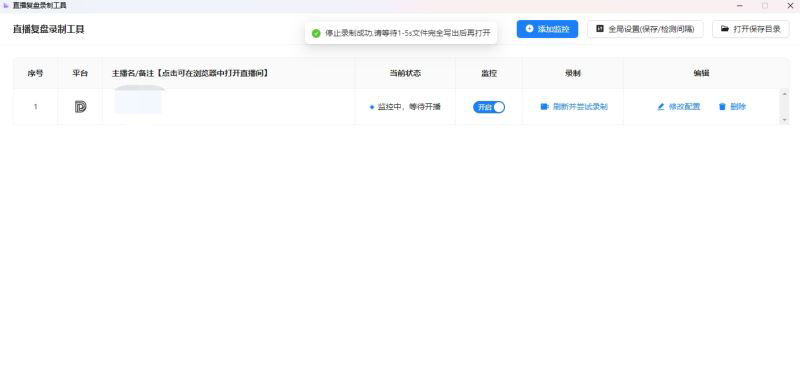Delete row 1 with 删除
Viewport: 800px width, 370px height.
733,107
